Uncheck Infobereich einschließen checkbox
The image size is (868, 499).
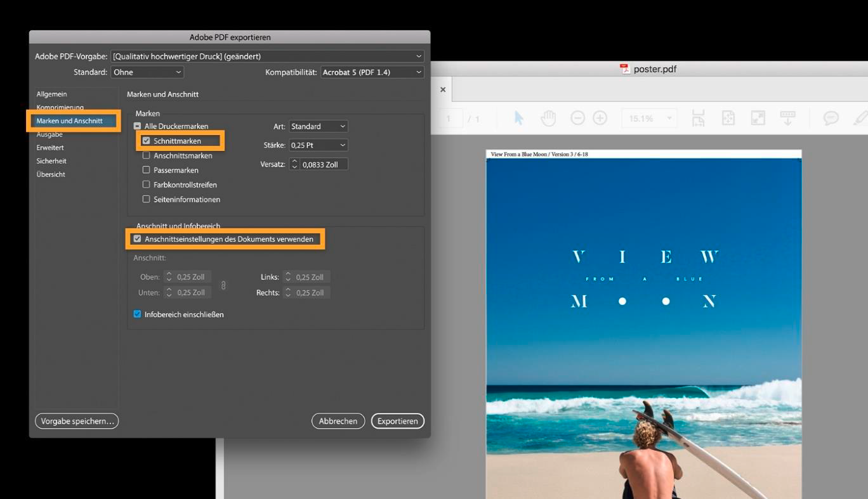pyautogui.click(x=138, y=314)
